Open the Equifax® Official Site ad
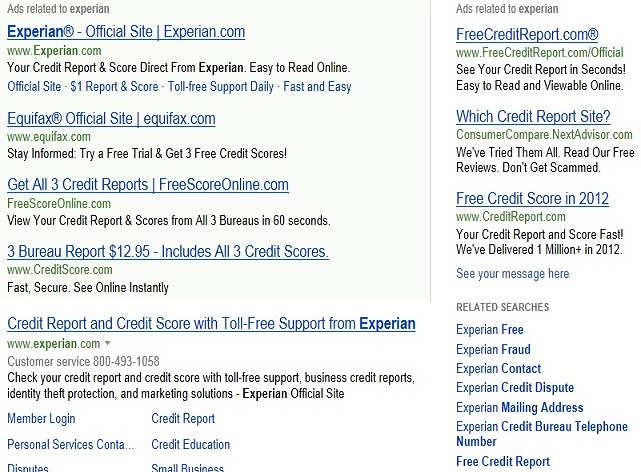The width and height of the screenshot is (641, 472). tap(111, 119)
